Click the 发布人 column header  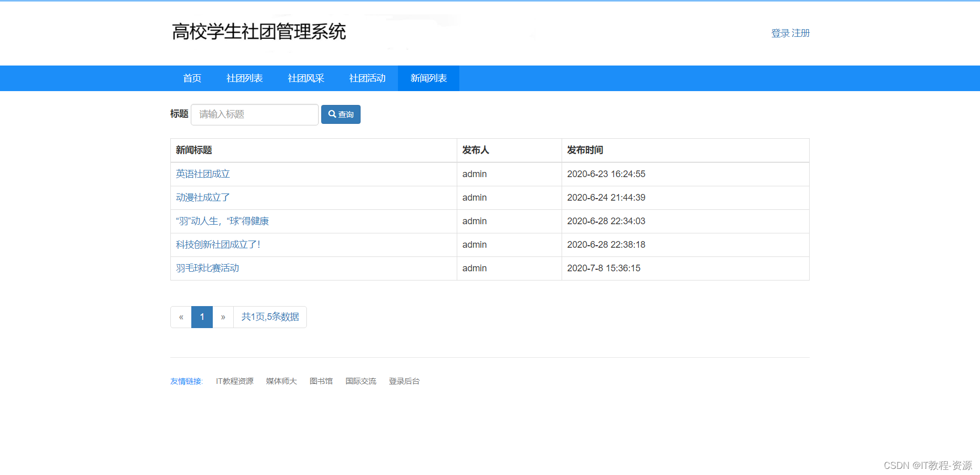(x=476, y=150)
